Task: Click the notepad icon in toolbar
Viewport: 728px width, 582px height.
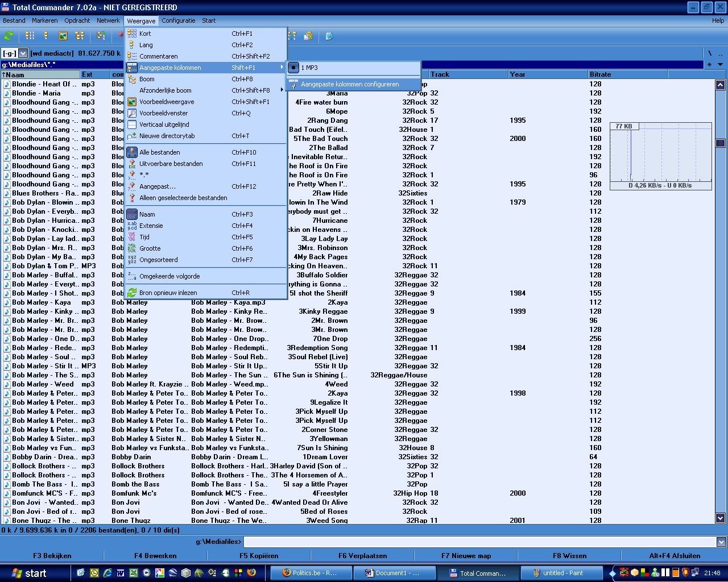Action: pyautogui.click(x=329, y=36)
